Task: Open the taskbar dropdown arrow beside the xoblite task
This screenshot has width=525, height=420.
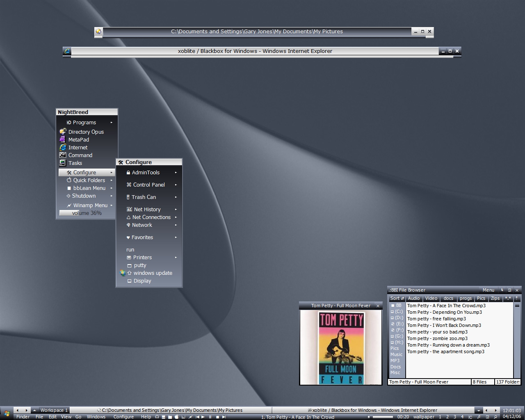Action: point(478,410)
